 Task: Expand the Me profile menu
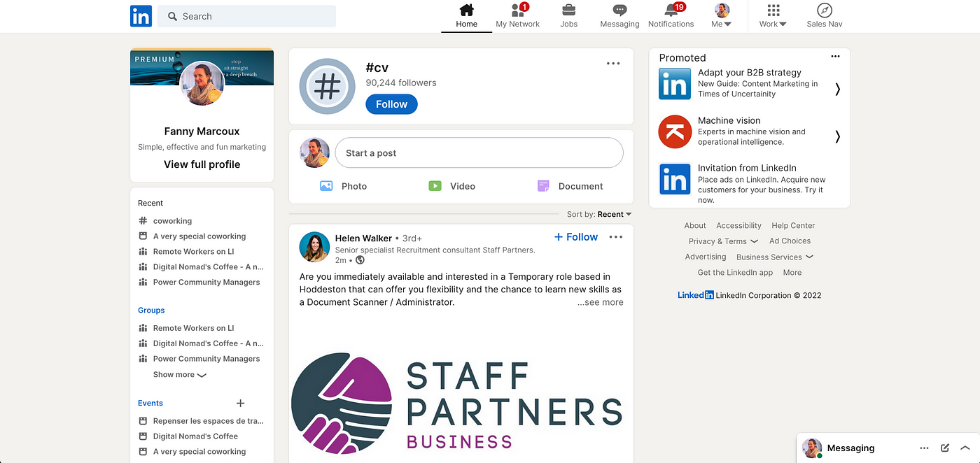(722, 16)
